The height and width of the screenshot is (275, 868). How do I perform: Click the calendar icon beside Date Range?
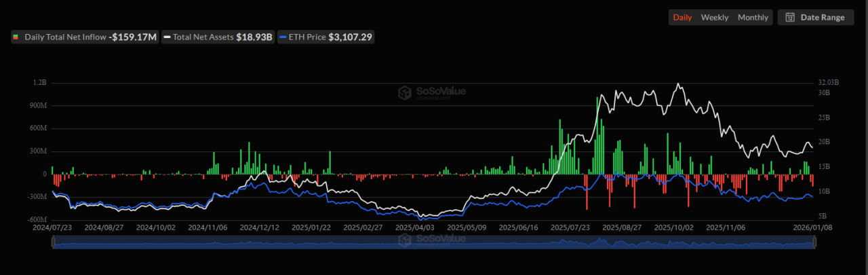pyautogui.click(x=790, y=18)
